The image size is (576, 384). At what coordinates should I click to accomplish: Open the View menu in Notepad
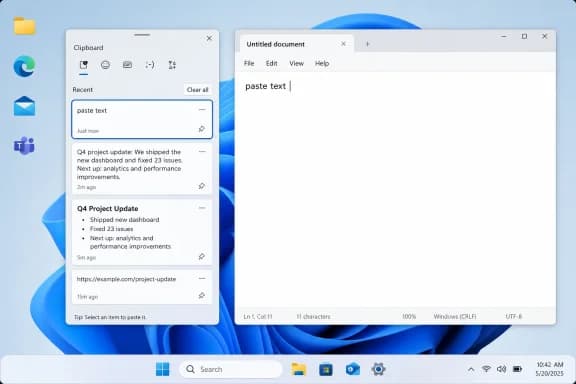click(296, 63)
